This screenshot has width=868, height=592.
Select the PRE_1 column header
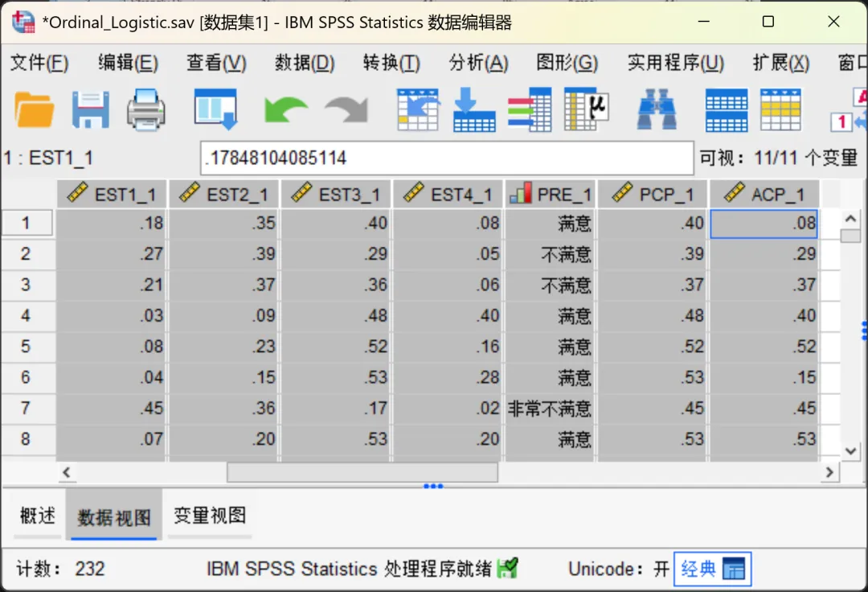pos(551,194)
